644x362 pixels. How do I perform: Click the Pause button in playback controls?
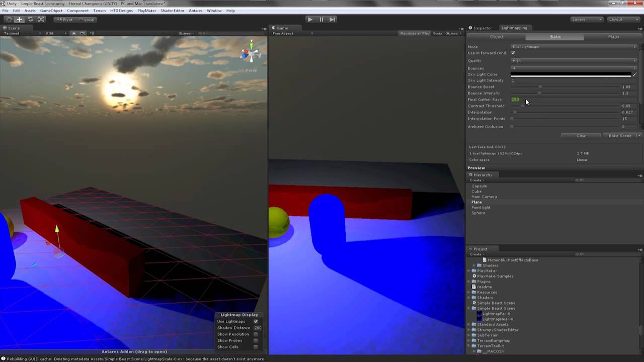click(321, 19)
